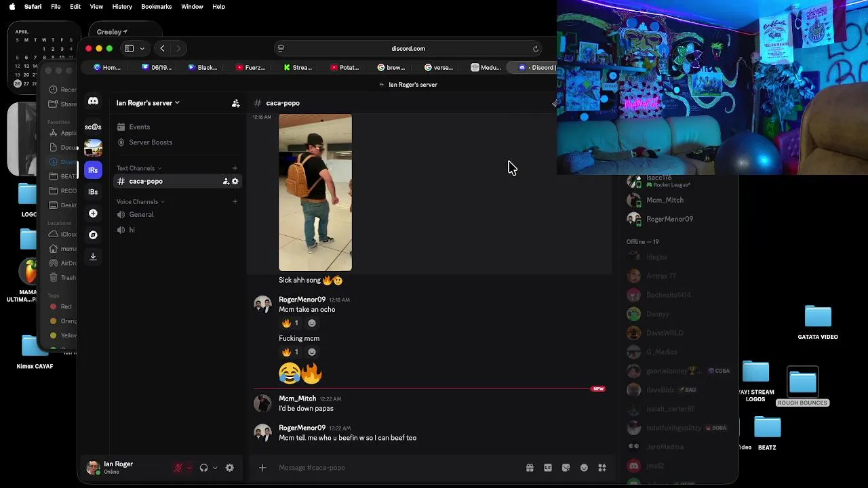Open Mcm_Mitch username in chat

(x=297, y=399)
